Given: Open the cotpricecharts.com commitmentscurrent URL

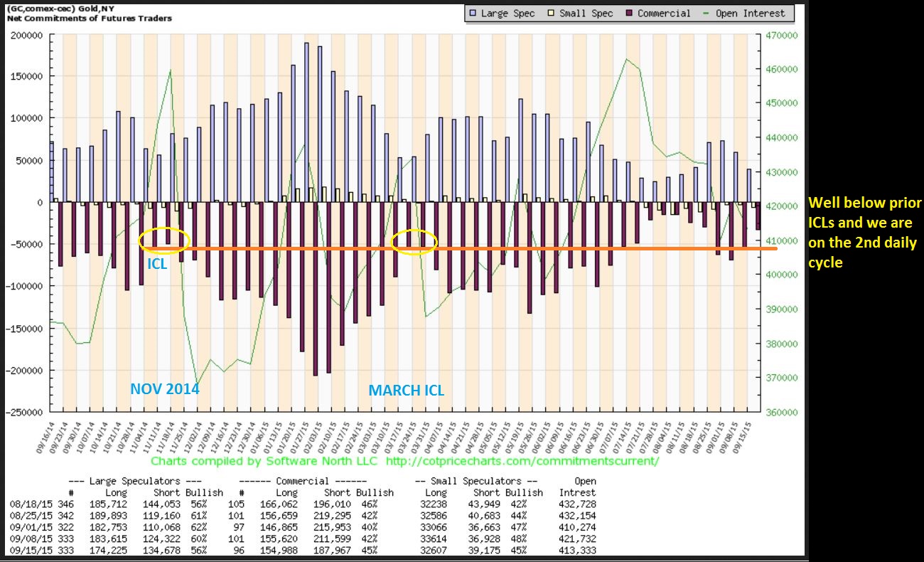Looking at the screenshot, I should (522, 461).
